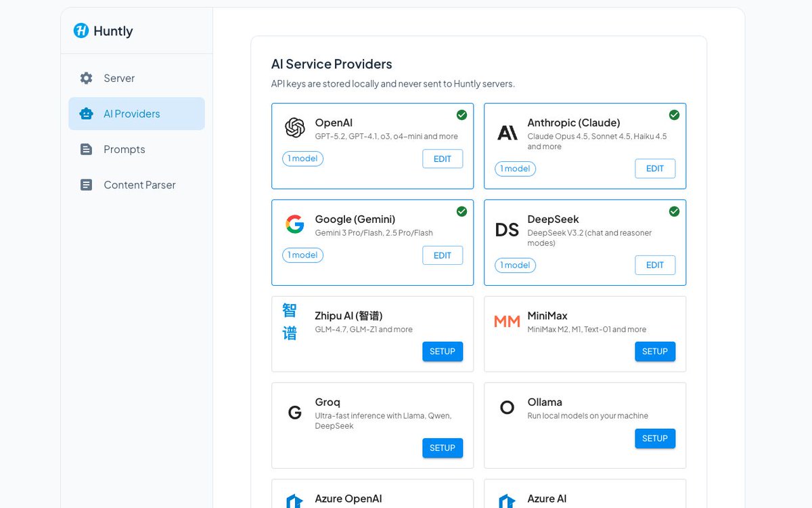Edit the OpenAI provider
Image resolution: width=812 pixels, height=508 pixels.
click(x=443, y=159)
